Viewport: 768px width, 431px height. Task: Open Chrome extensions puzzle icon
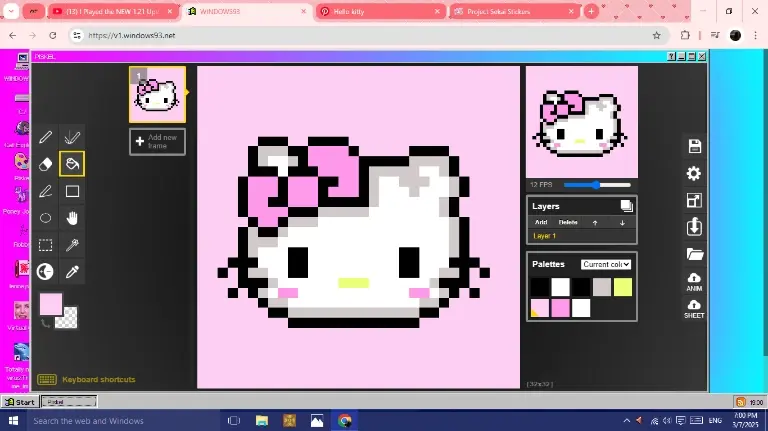tap(685, 35)
